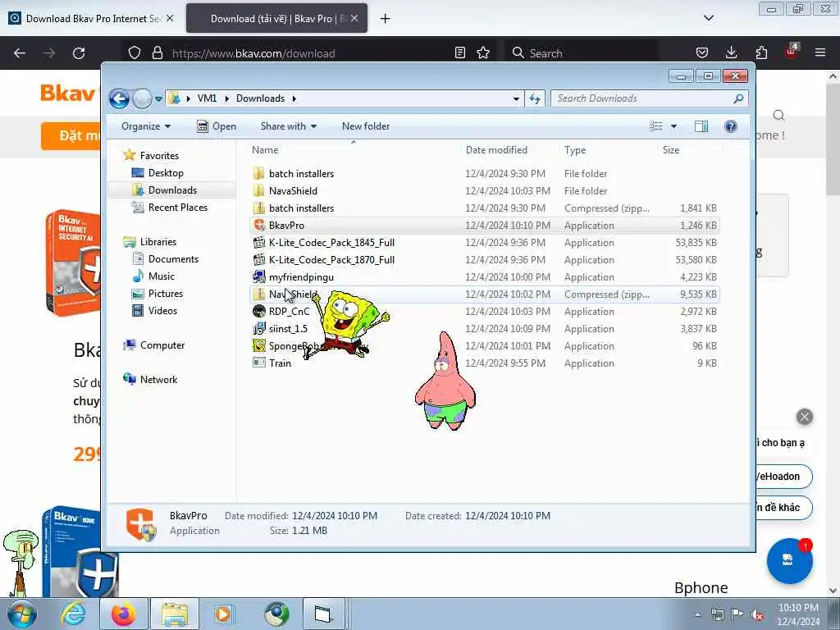
Task: Select the Train application file
Action: [x=484, y=363]
